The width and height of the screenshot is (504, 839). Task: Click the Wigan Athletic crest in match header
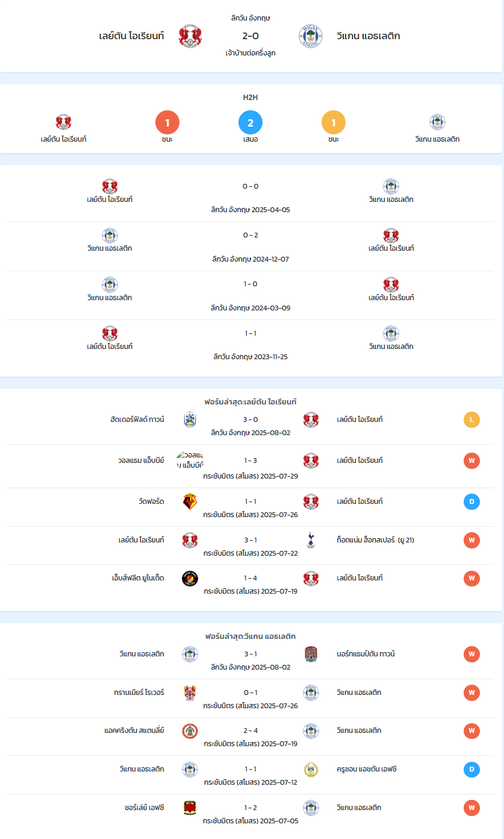click(311, 36)
